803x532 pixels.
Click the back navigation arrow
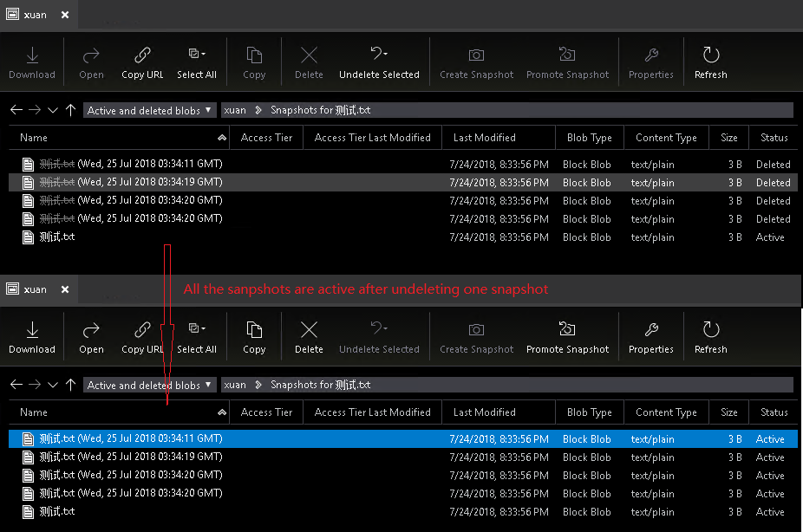pos(16,110)
